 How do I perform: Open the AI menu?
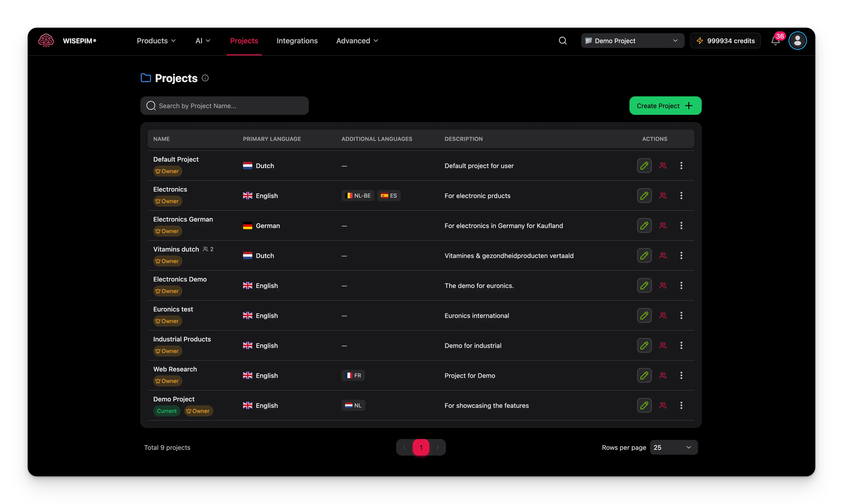203,40
